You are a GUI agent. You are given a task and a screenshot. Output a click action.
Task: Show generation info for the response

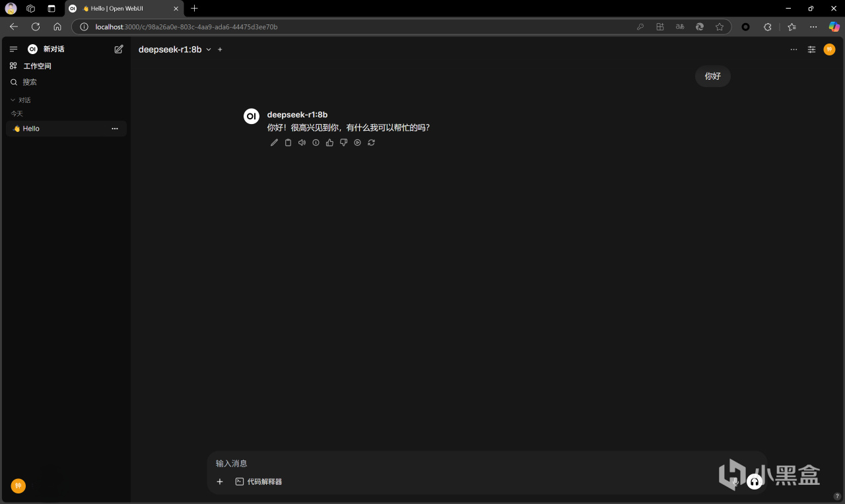[x=316, y=142]
